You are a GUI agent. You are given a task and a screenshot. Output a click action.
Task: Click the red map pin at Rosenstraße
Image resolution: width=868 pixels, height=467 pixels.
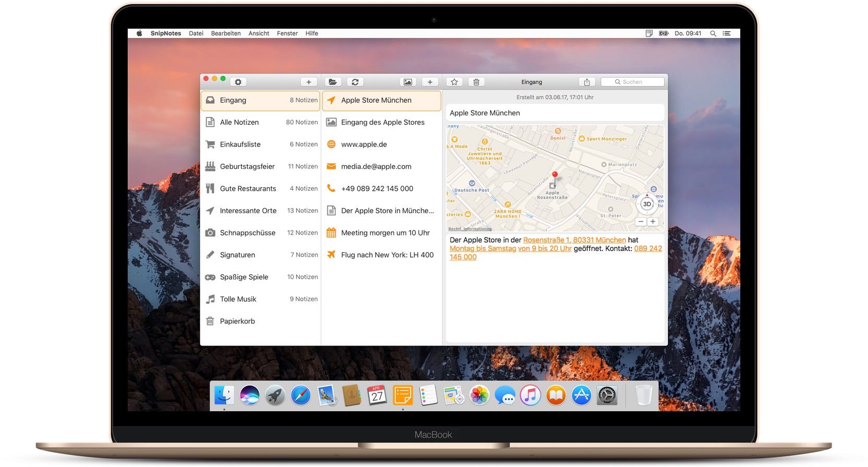555,176
